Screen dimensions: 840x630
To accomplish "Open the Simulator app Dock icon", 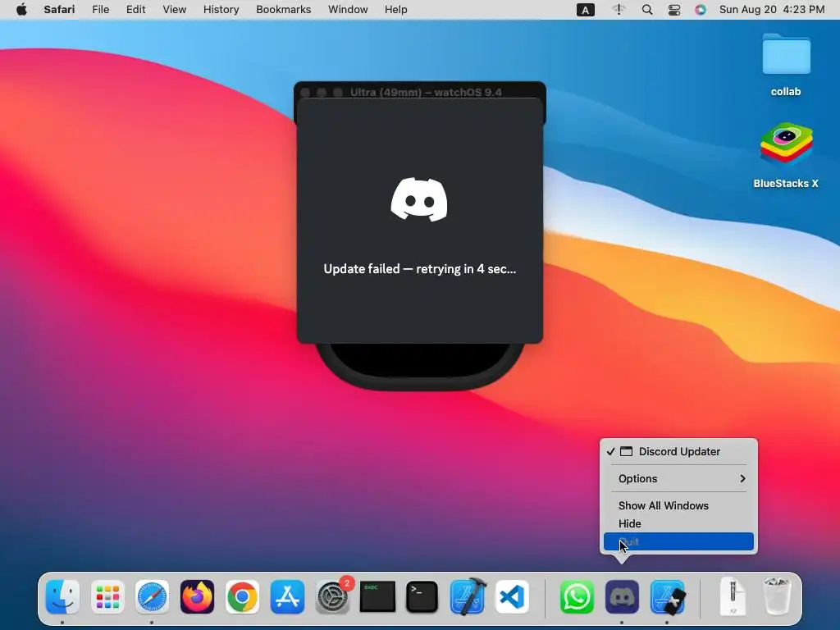I will [667, 597].
